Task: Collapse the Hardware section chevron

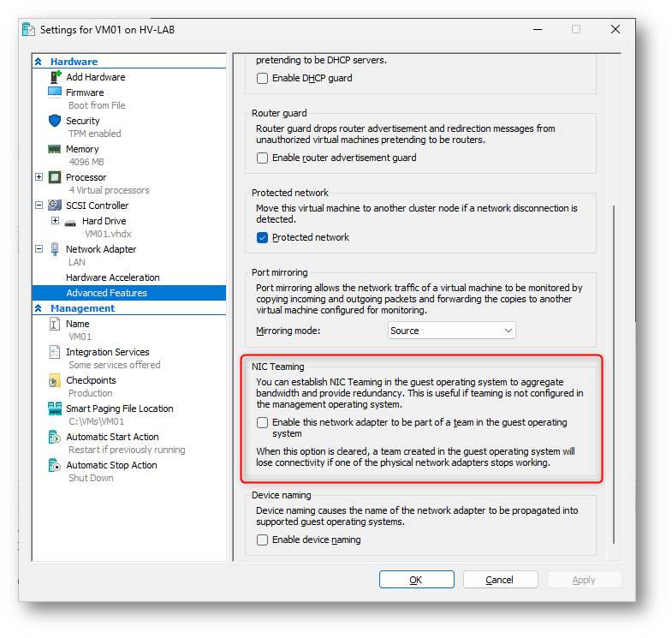Action: click(x=39, y=62)
